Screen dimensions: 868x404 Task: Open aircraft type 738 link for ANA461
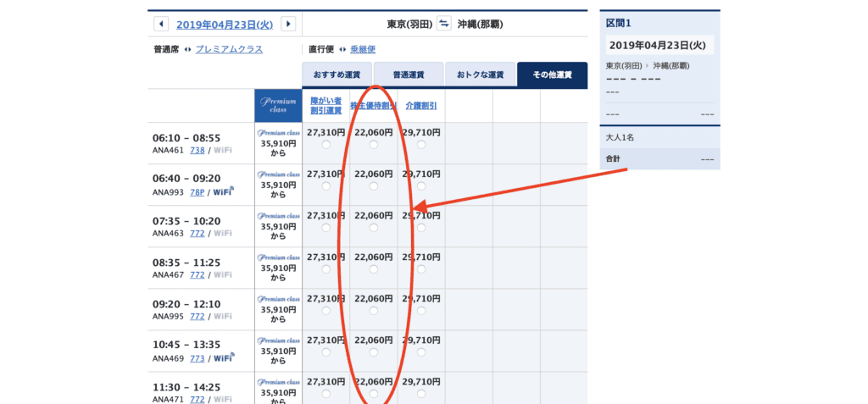coord(197,150)
